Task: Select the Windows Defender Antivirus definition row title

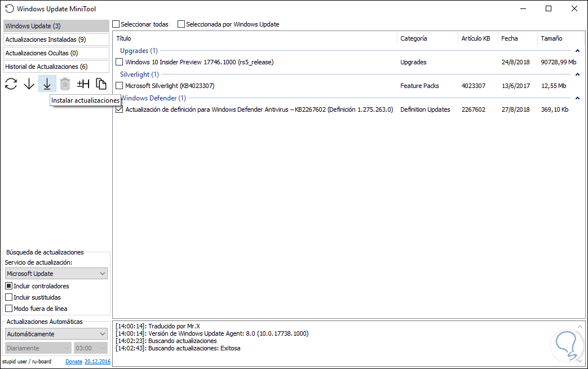Action: point(259,109)
